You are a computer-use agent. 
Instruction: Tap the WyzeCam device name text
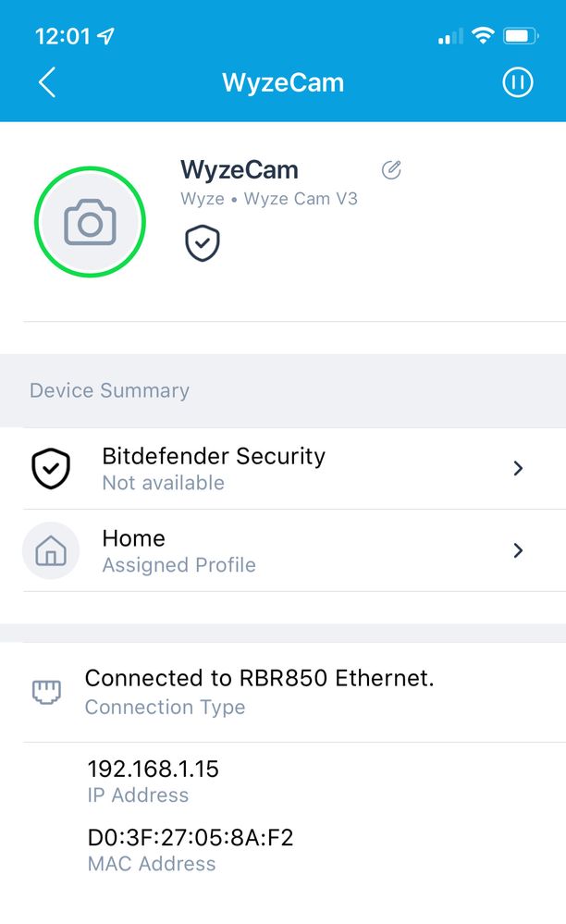239,169
